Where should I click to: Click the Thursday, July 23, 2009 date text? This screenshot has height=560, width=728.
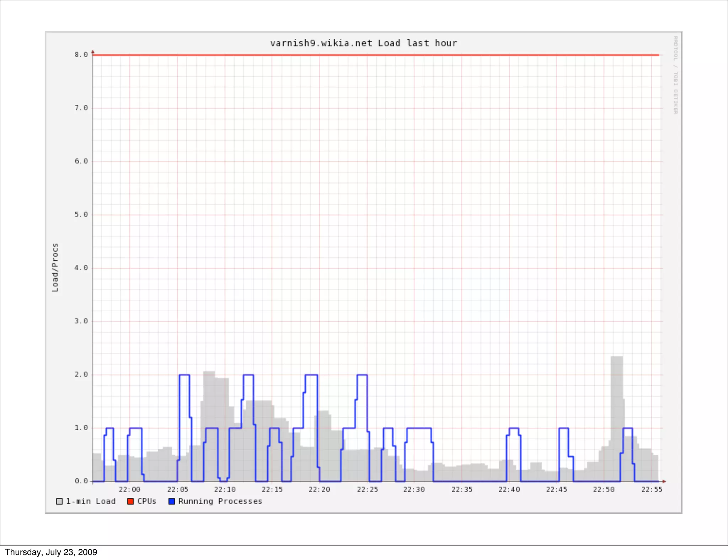point(51,552)
